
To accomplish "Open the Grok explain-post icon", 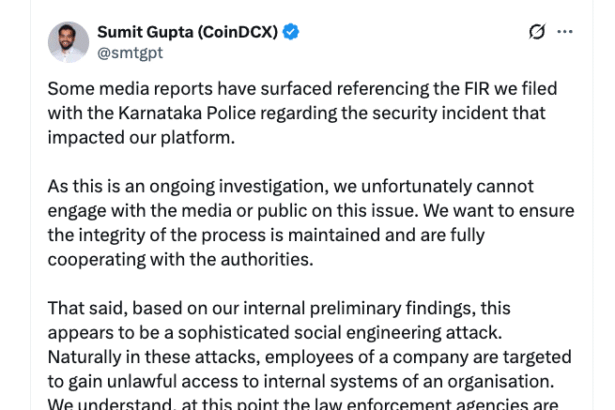I will [x=536, y=32].
